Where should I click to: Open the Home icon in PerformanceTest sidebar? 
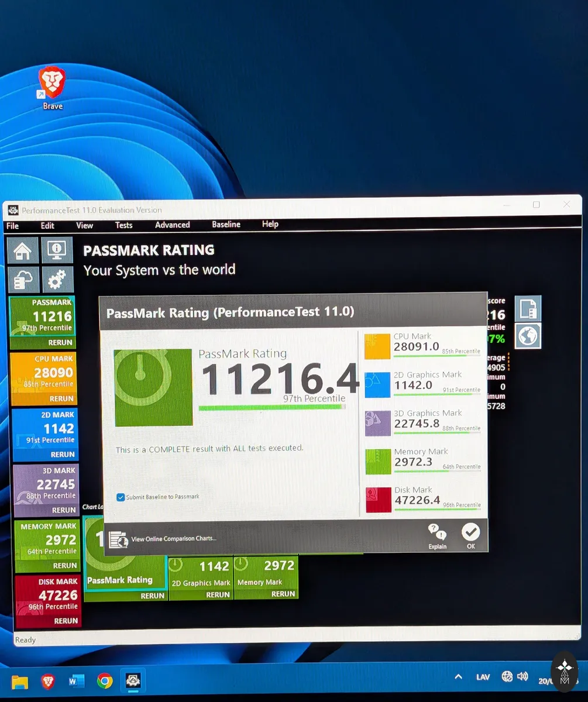tap(23, 250)
